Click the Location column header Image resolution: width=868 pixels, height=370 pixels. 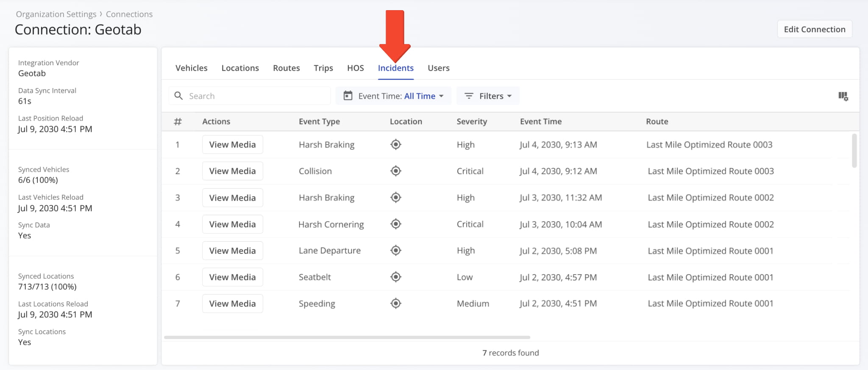(406, 121)
